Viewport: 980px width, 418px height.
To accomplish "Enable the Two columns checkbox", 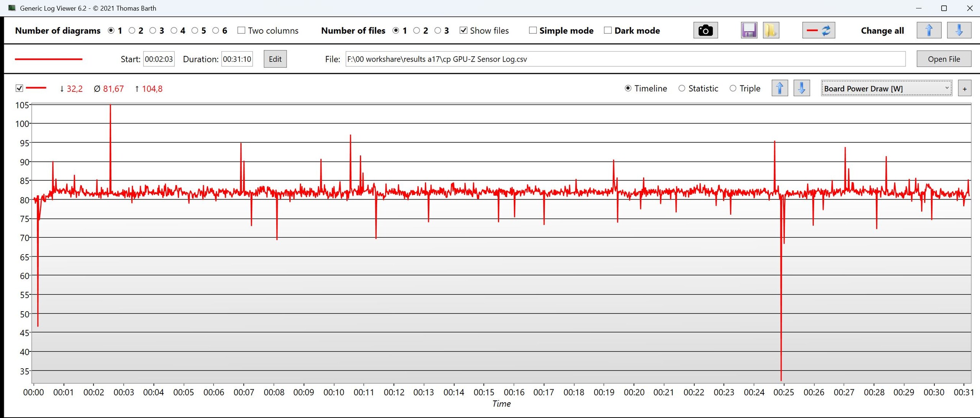I will pos(241,30).
